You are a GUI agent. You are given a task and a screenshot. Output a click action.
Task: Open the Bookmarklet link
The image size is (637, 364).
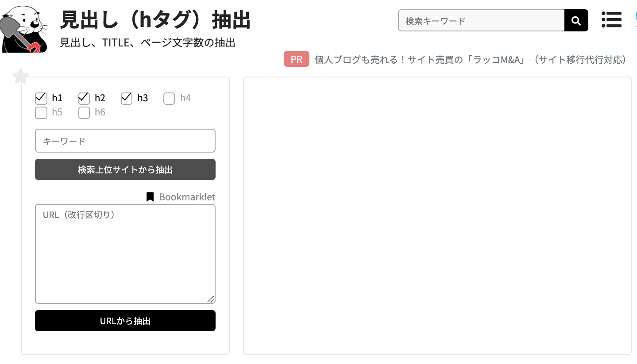pos(187,197)
